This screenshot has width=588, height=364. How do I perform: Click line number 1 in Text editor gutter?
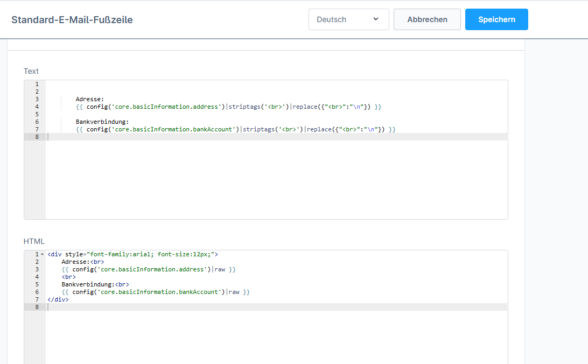tap(37, 84)
